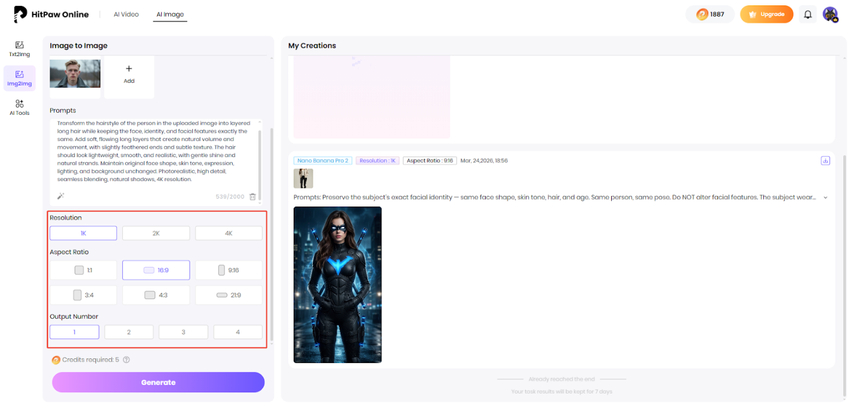Click the notification bell icon
This screenshot has height=409, width=854.
pos(808,15)
